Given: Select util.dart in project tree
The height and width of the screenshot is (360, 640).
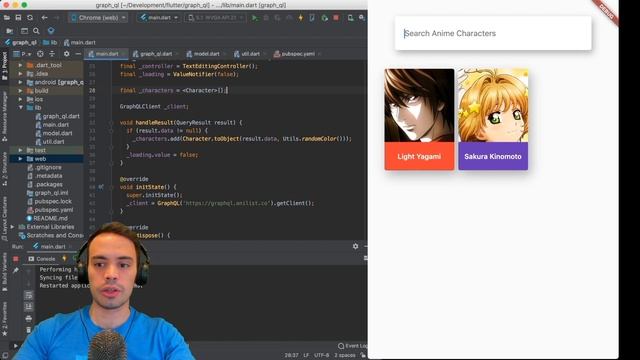Looking at the screenshot, I should click(50, 142).
